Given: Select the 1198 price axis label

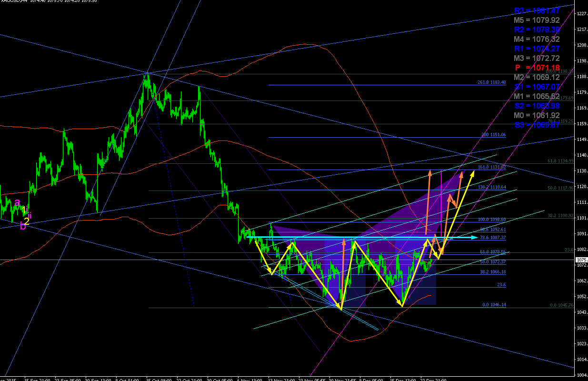Looking at the screenshot, I should tap(581, 60).
